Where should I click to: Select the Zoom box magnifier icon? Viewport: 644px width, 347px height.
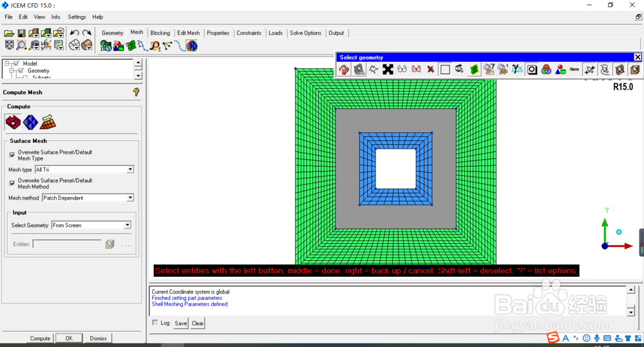click(x=21, y=45)
